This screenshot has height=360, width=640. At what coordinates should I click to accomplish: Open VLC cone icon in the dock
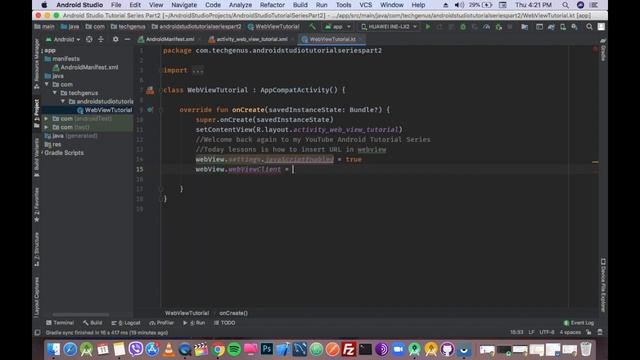[x=169, y=349]
